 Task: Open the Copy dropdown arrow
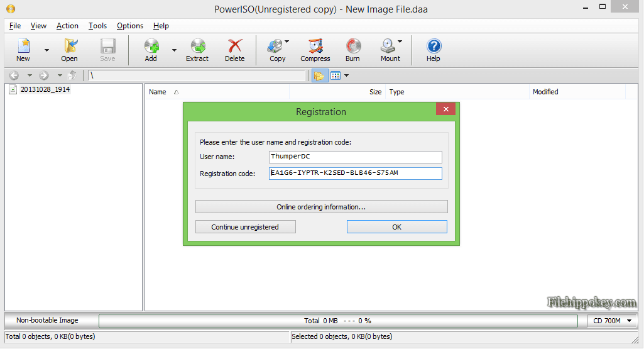coord(287,42)
